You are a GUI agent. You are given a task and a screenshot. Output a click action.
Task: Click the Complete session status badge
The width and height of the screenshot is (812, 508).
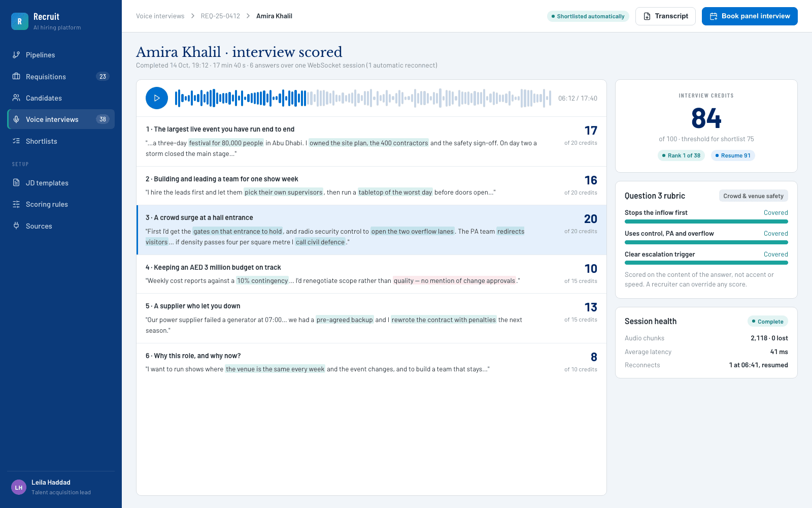click(x=767, y=322)
